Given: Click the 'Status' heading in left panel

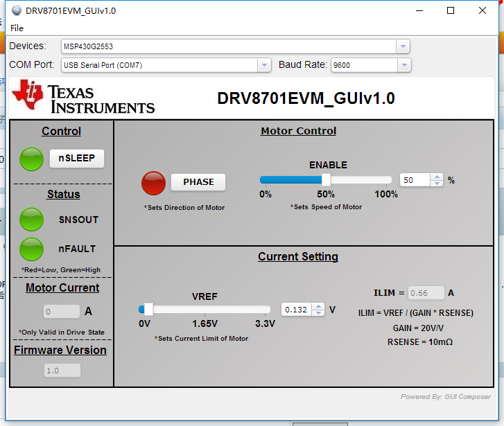Looking at the screenshot, I should (63, 195).
